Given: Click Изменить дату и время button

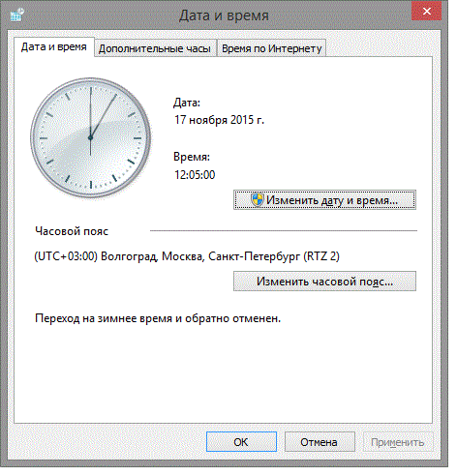Looking at the screenshot, I should 324,200.
